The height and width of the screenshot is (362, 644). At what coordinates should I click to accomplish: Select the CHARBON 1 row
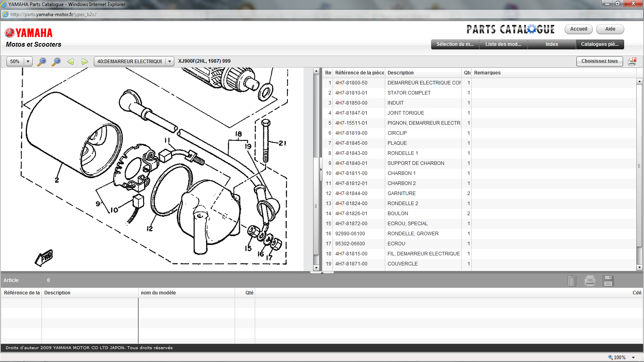point(479,173)
